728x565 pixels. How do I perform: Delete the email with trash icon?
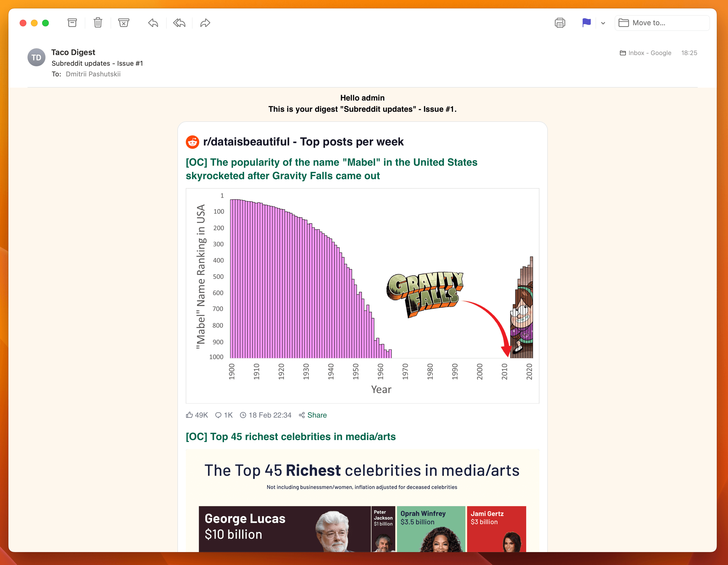tap(98, 23)
